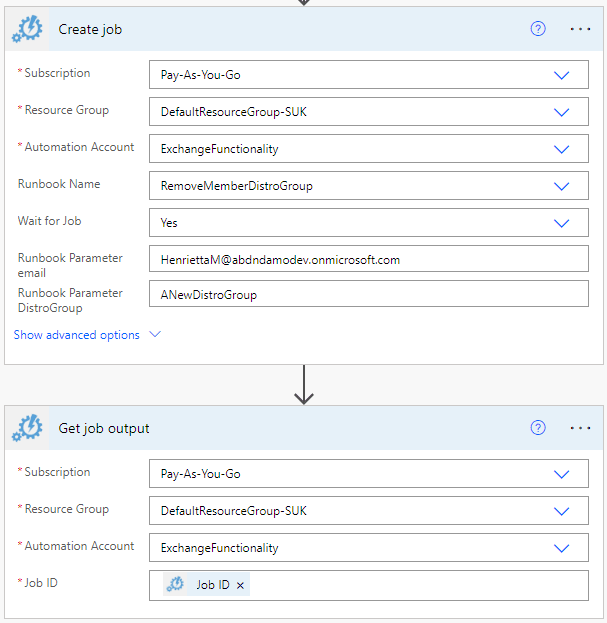Expand Resource Group dropdown in Create job
The image size is (607, 623).
[561, 112]
